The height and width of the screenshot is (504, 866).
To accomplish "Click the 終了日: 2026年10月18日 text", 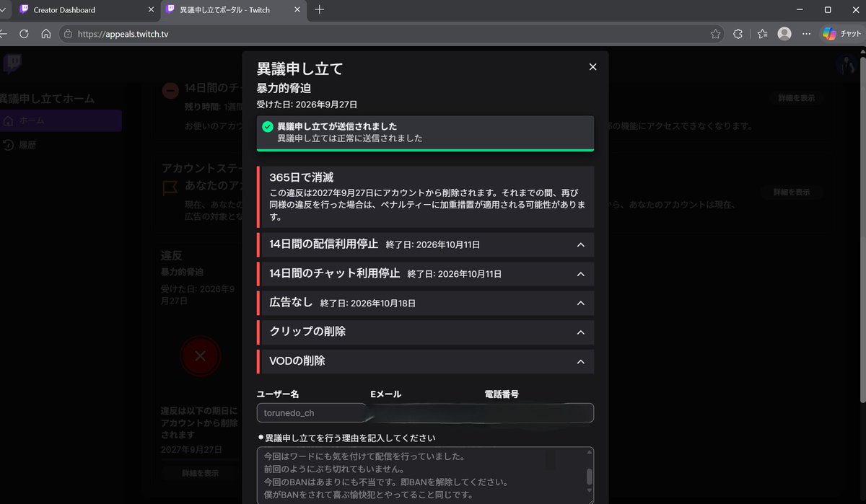I will [368, 304].
